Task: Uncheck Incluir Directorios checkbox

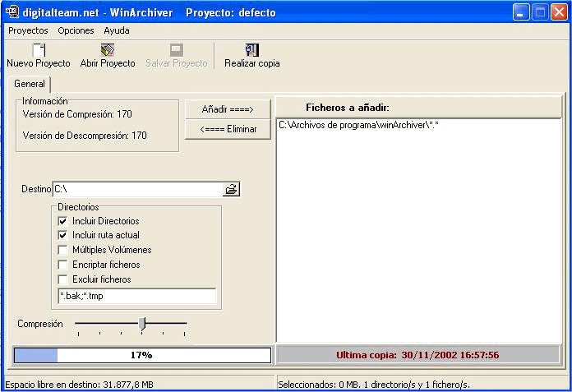Action: coord(62,221)
